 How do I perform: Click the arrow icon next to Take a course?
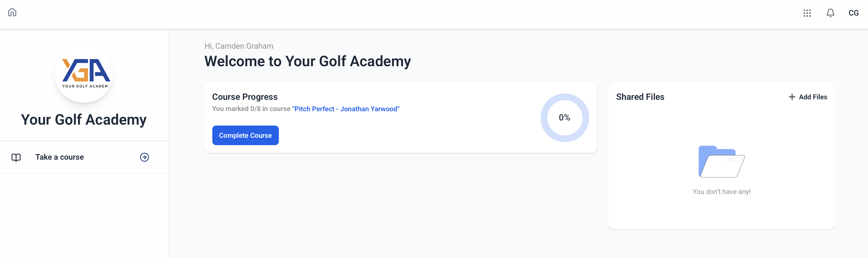tap(144, 157)
